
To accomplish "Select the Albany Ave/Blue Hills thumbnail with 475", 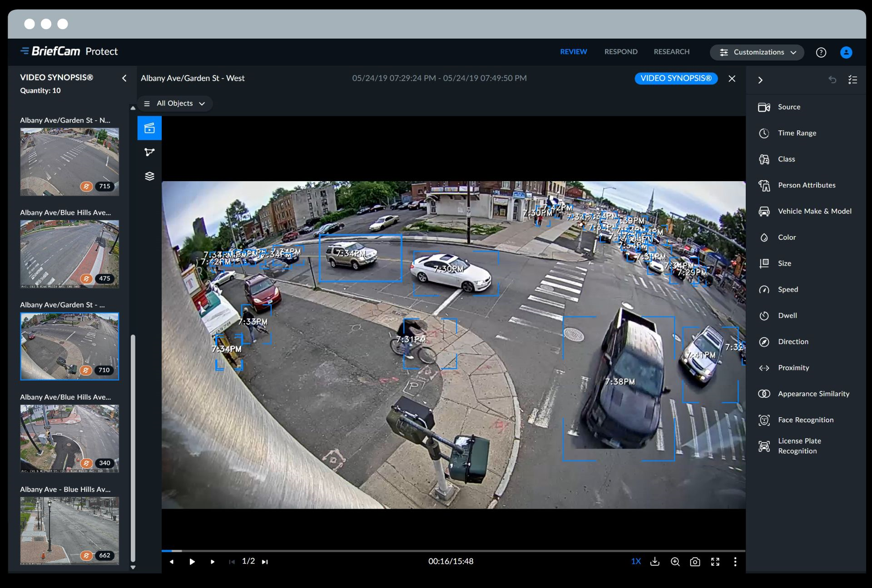I will (69, 254).
